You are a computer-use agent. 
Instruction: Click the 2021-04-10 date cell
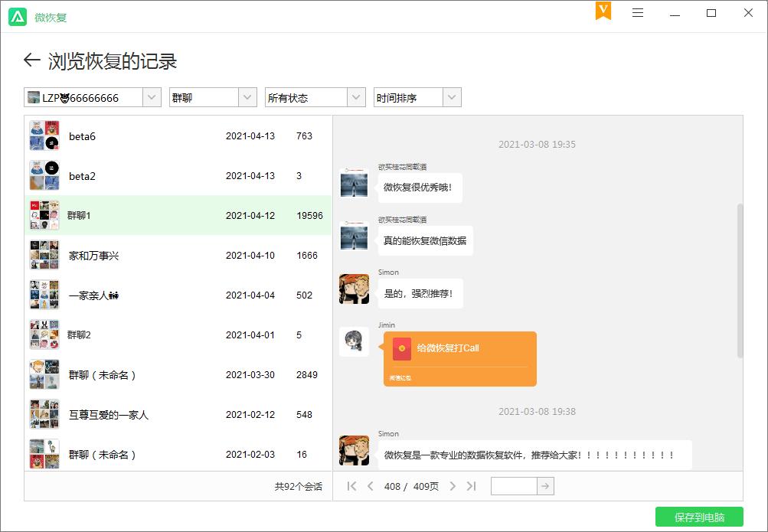point(250,256)
